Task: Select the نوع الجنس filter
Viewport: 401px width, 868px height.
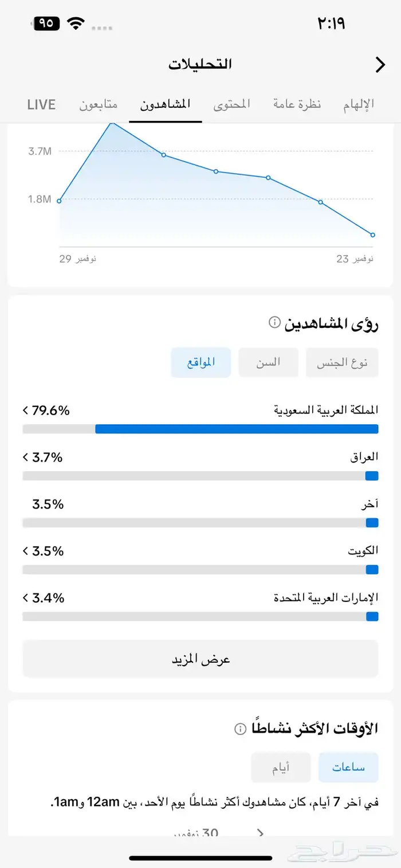Action: click(x=342, y=362)
